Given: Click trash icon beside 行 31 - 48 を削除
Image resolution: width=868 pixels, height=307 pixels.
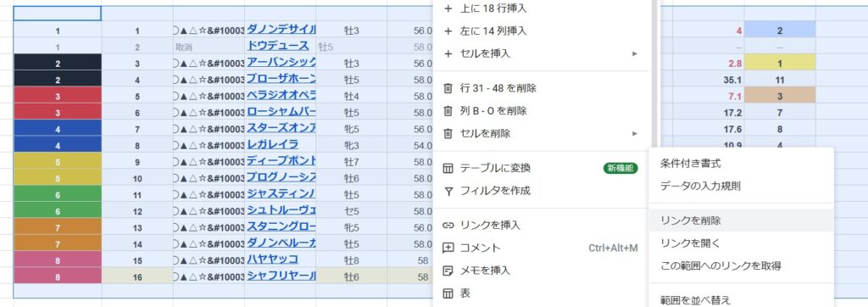Looking at the screenshot, I should point(448,89).
